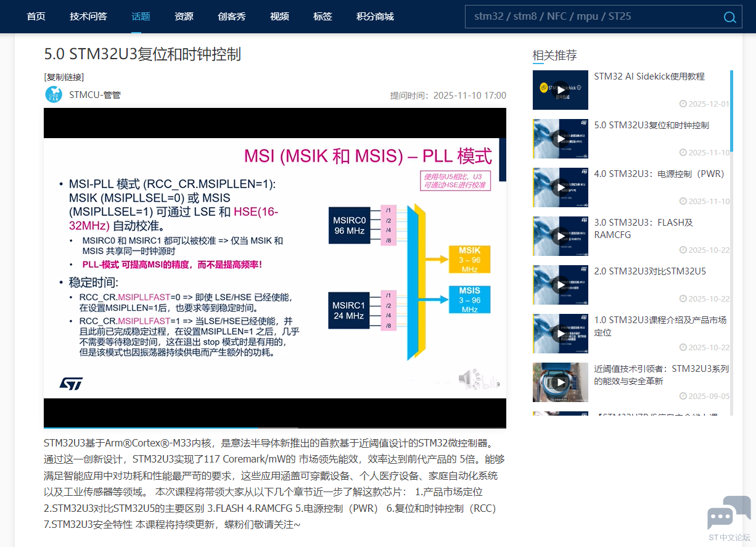Open the 视频 navigation item
756x547 pixels.
pyautogui.click(x=279, y=16)
